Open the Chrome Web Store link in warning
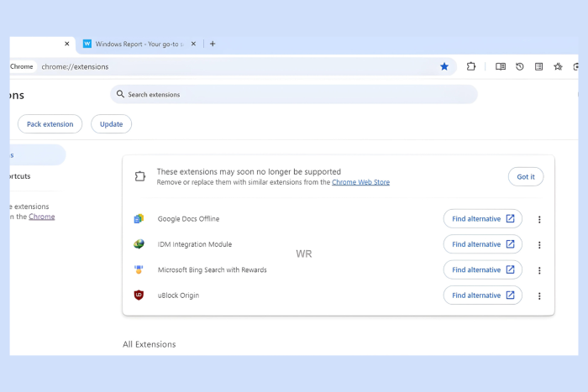 coord(360,182)
